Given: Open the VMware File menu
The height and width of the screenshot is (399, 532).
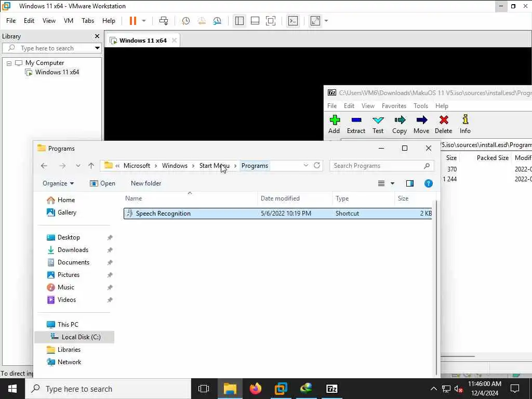Looking at the screenshot, I should (x=11, y=21).
